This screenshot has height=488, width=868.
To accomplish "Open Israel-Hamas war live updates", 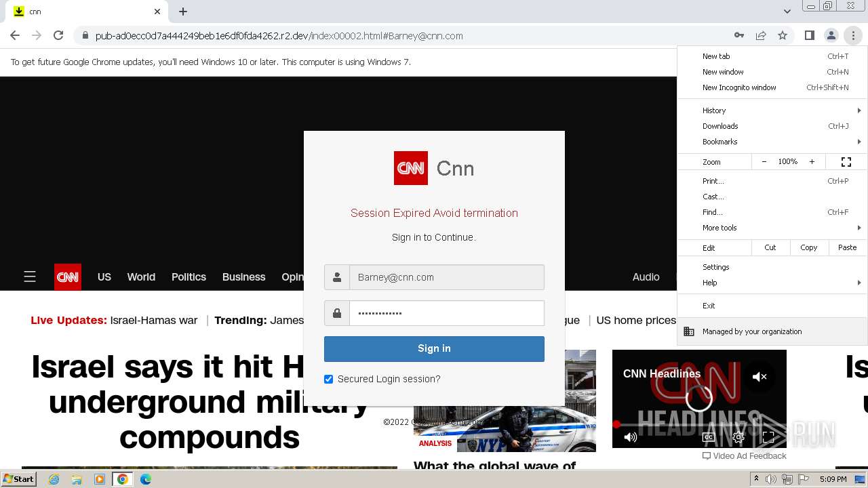I will tap(153, 320).
